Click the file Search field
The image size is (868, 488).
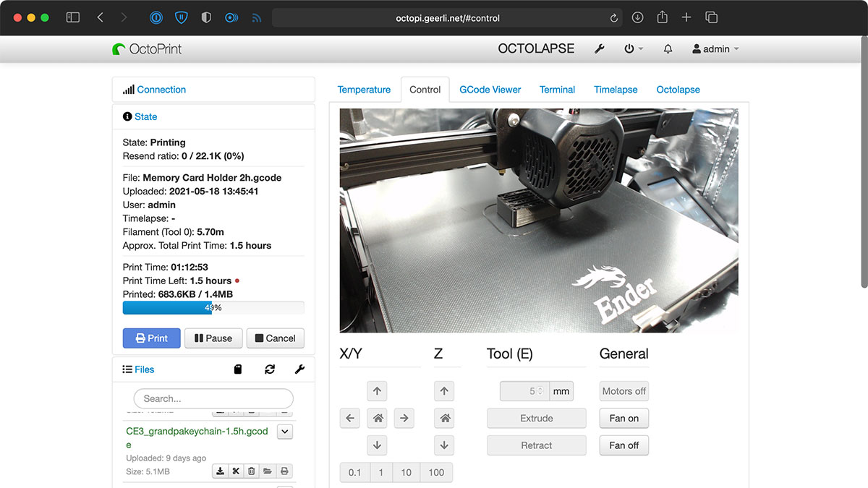pyautogui.click(x=213, y=398)
